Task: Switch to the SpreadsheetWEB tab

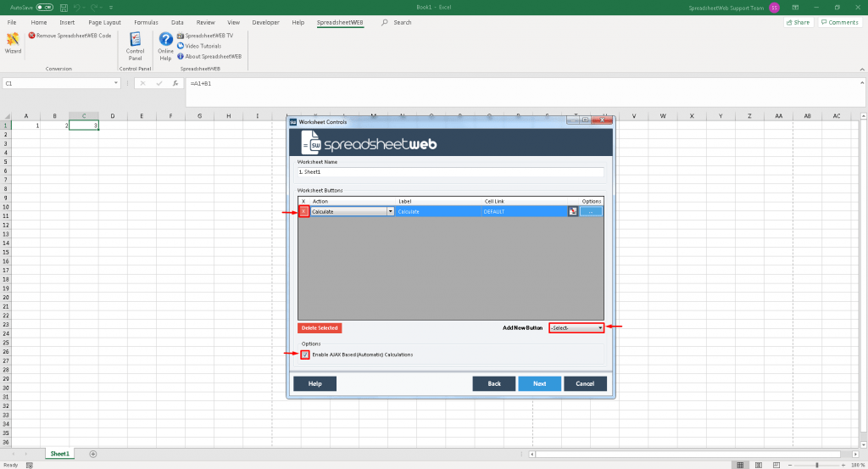Action: tap(340, 23)
